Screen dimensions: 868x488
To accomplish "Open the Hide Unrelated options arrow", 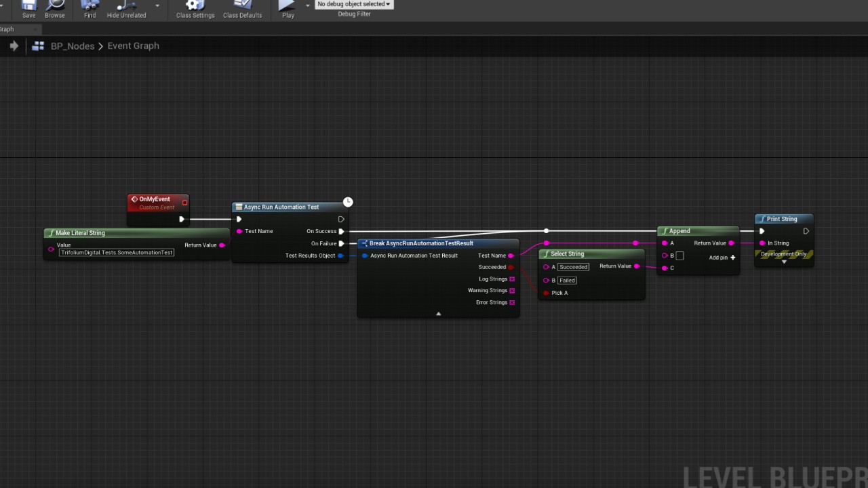I will tap(157, 5).
